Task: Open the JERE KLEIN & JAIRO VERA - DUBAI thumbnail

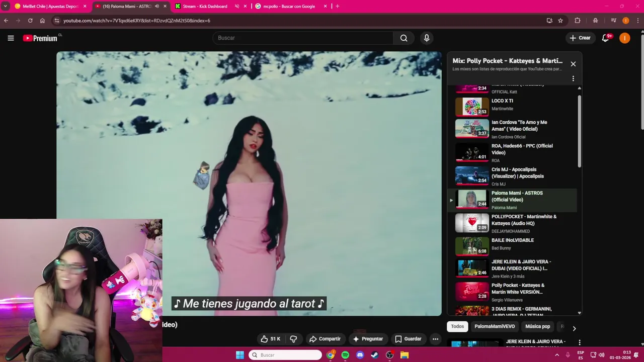Action: [472, 268]
